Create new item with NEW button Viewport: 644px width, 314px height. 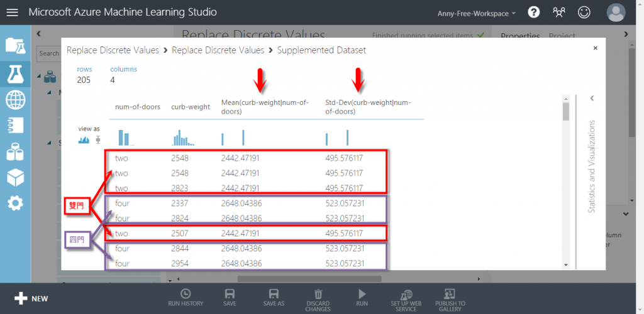pos(31,298)
